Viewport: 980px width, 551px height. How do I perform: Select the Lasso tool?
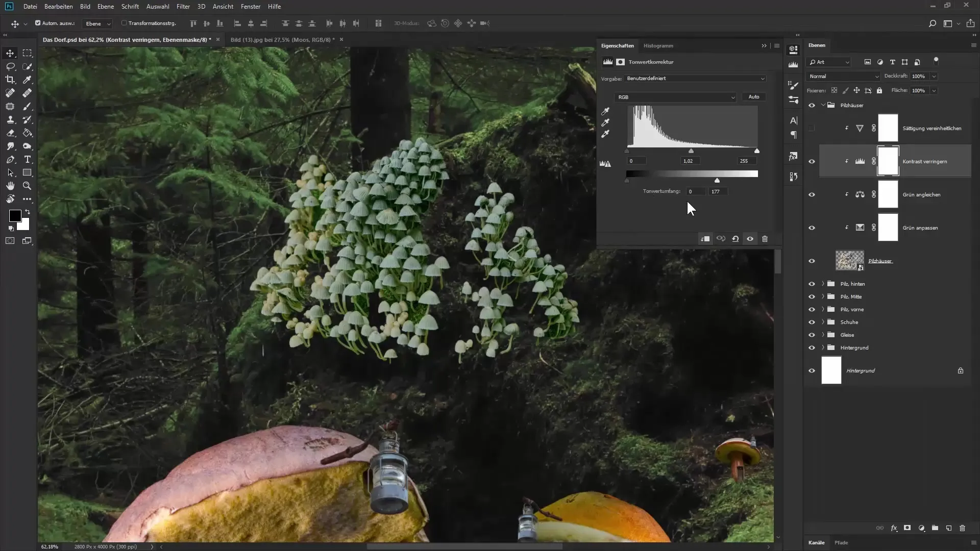[x=10, y=66]
